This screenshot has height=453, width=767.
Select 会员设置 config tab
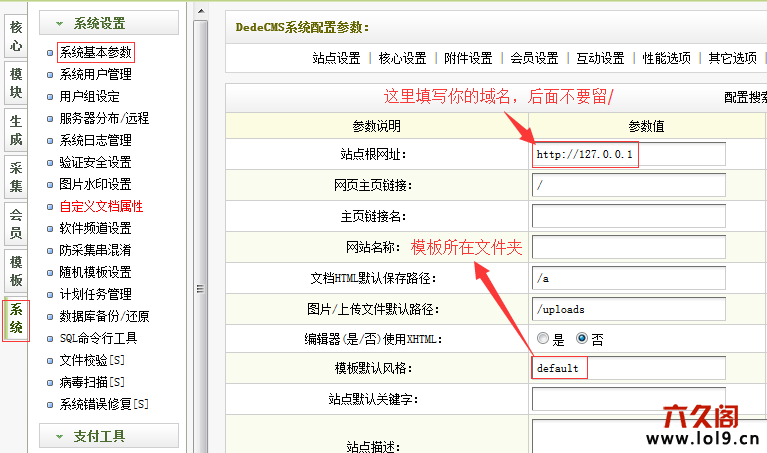click(x=535, y=58)
